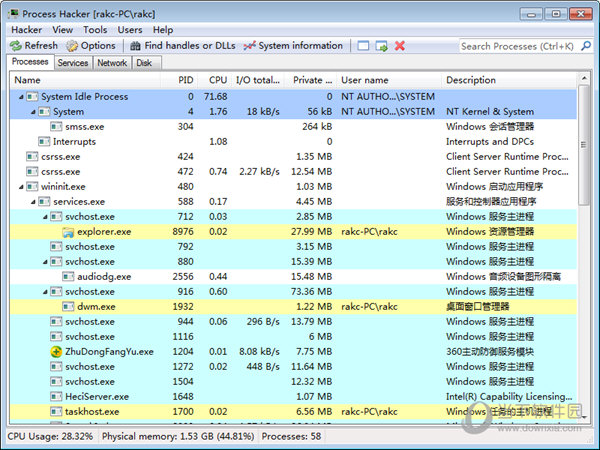Image resolution: width=600 pixels, height=450 pixels.
Task: Sort by the PID column header
Action: (179, 80)
